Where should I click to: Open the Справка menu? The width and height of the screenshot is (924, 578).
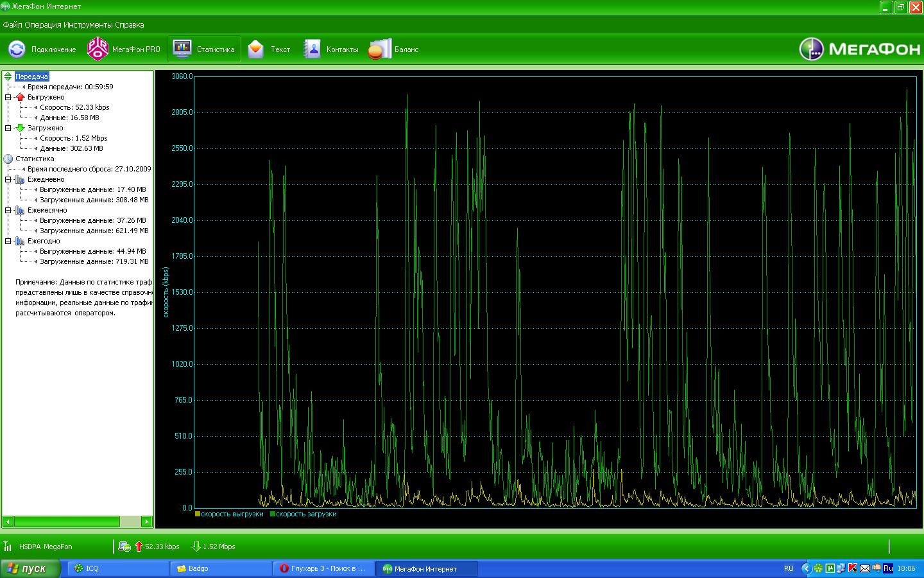point(129,25)
